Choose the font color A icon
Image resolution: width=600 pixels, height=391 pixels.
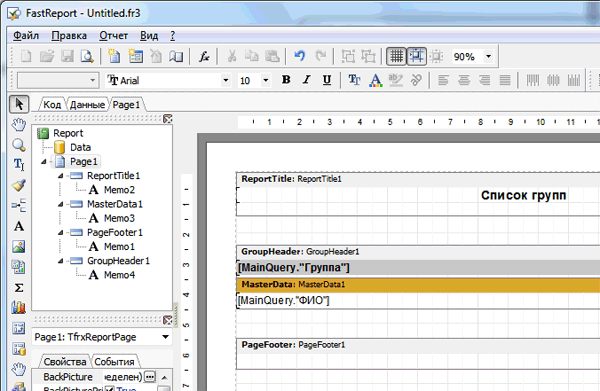tap(375, 80)
